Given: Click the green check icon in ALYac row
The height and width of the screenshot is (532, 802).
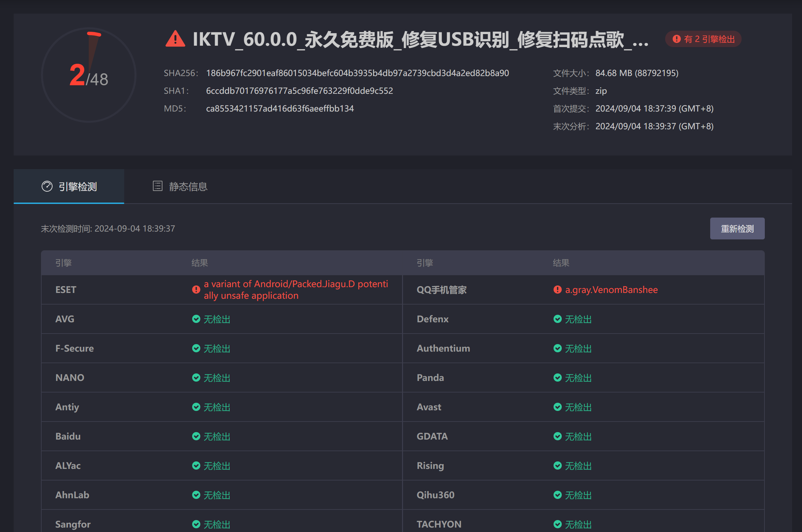Looking at the screenshot, I should pos(196,465).
